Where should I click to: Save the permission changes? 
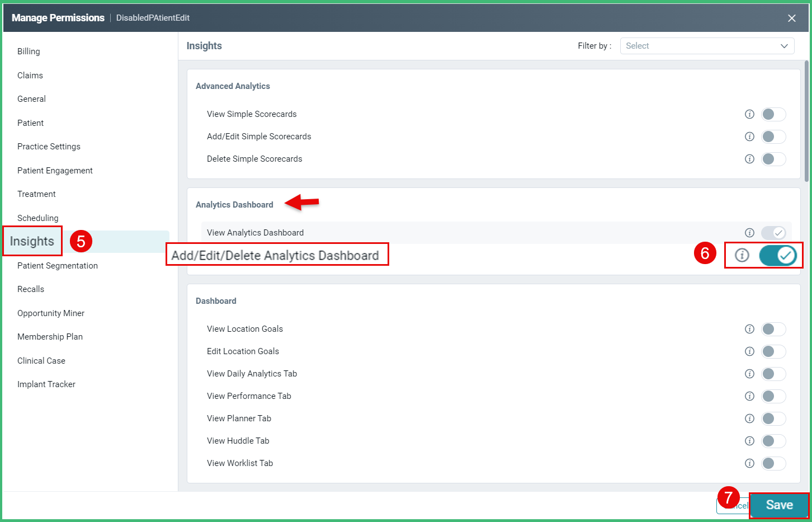click(x=780, y=505)
